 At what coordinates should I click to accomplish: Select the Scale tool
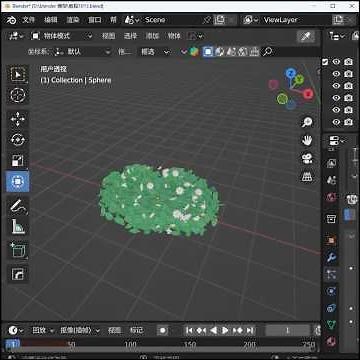[x=17, y=161]
